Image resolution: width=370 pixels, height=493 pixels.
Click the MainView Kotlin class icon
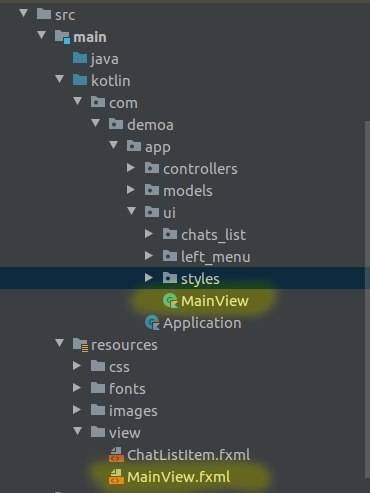click(170, 300)
